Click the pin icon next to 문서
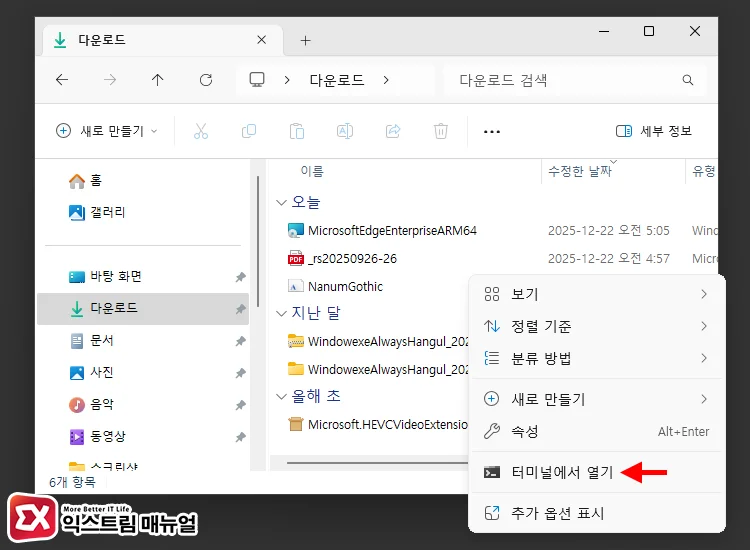 (x=241, y=341)
